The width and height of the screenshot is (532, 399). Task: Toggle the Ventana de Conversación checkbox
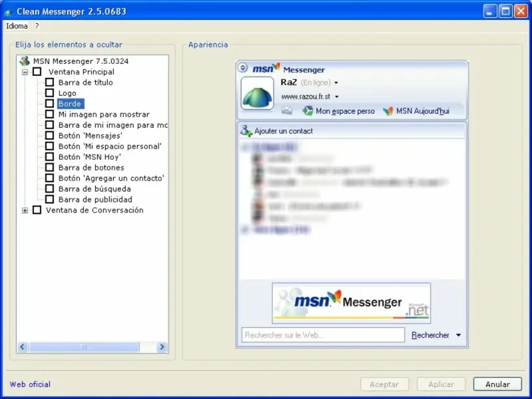pos(37,210)
